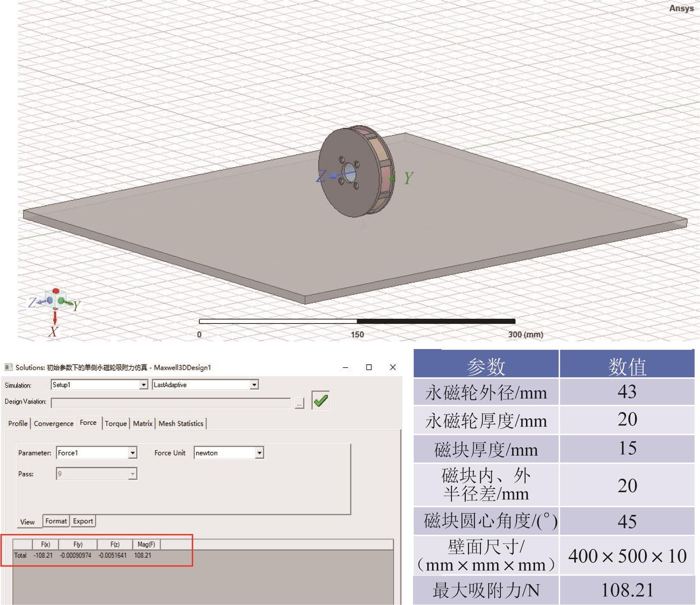Switch to the Convergence tab
Image resolution: width=700 pixels, height=605 pixels.
point(54,424)
